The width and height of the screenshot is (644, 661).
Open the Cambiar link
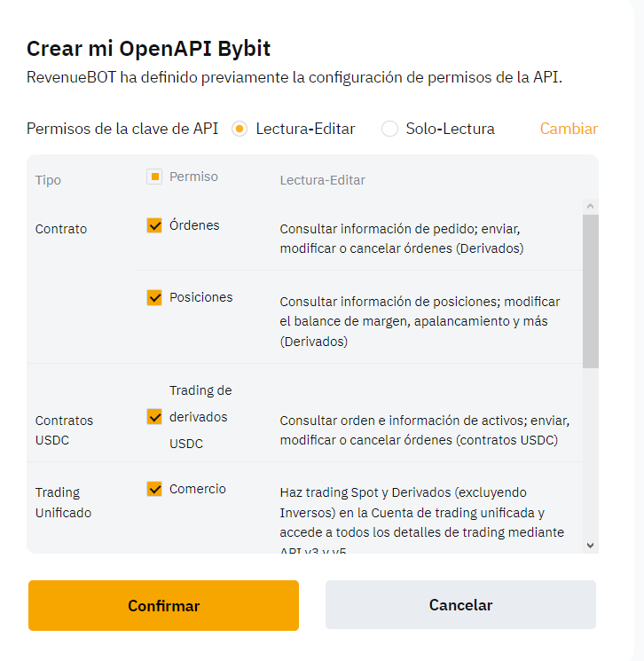pyautogui.click(x=569, y=129)
